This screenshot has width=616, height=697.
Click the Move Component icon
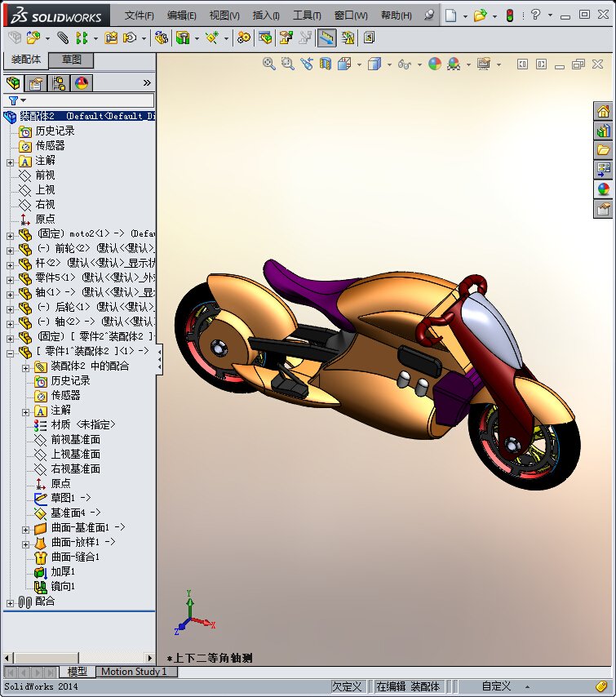coord(130,38)
